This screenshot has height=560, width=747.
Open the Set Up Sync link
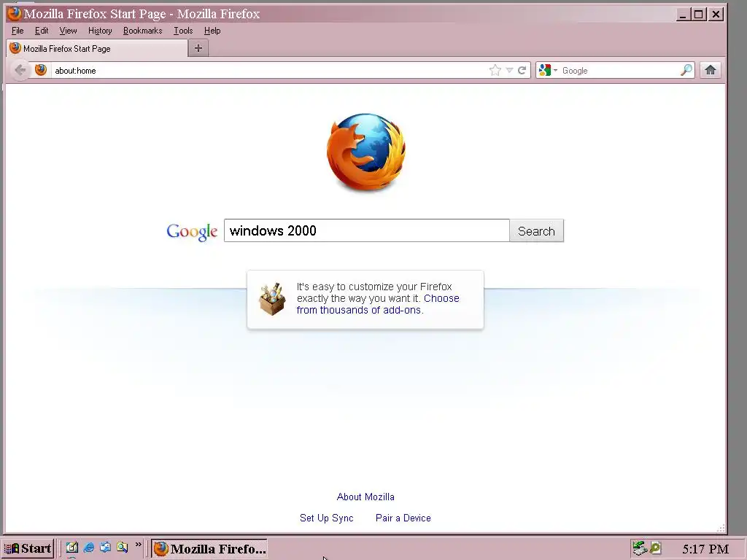(x=326, y=518)
